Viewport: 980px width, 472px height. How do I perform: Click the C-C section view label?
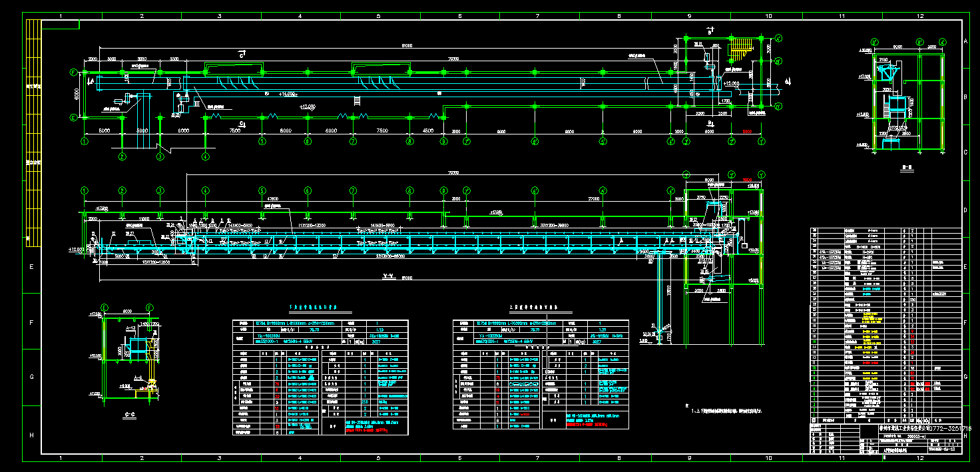click(130, 414)
